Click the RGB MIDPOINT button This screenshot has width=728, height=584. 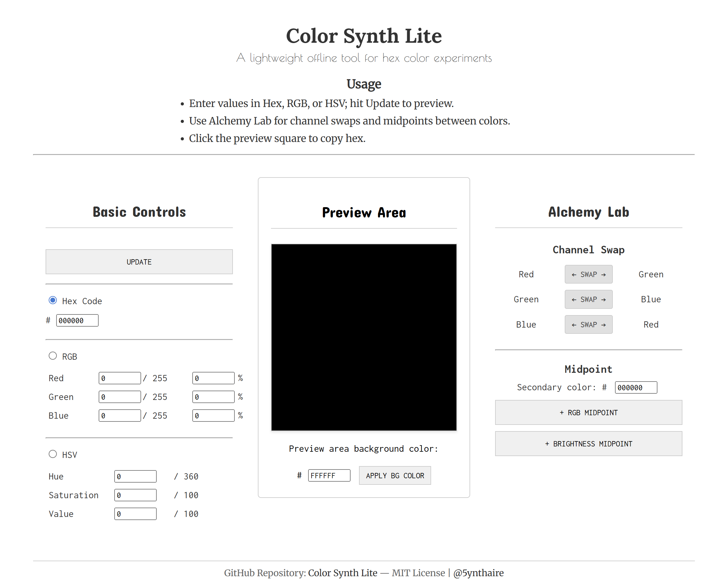(588, 412)
